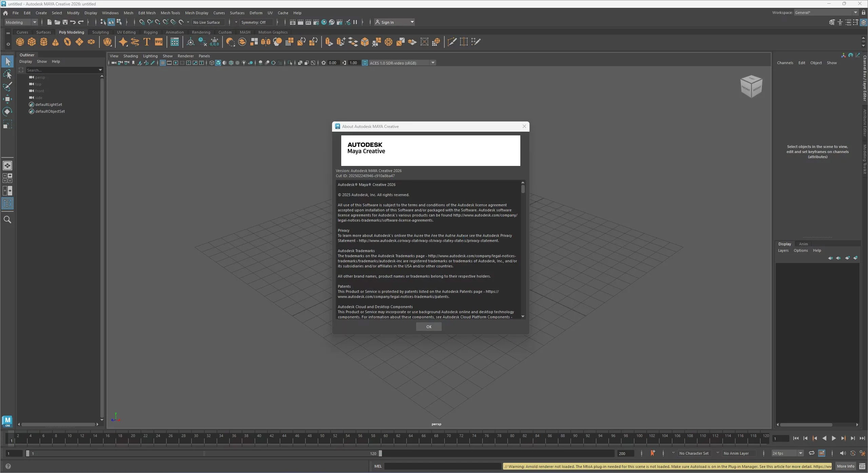
Task: Create an SVG object from the shelf
Action: click(158, 42)
